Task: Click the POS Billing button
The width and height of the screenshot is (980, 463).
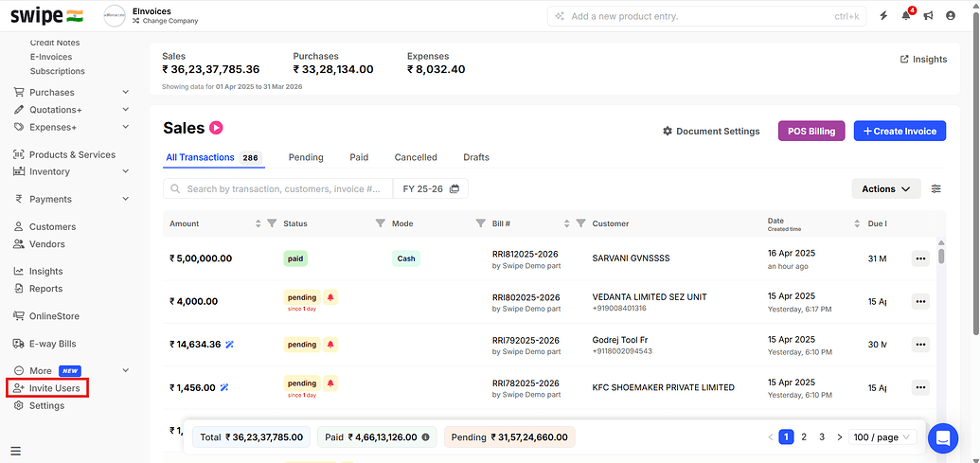Action: 811,132
